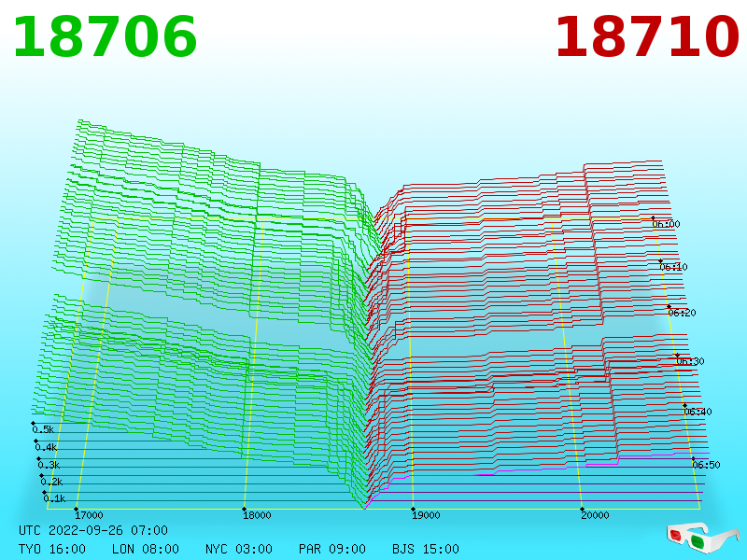Click the PAR 09:00 time
747x560 pixels.
(x=332, y=549)
